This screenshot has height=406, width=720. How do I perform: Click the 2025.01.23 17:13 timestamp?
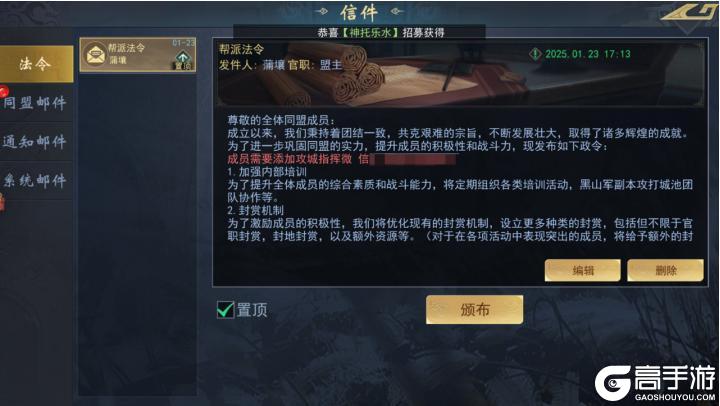click(x=588, y=54)
